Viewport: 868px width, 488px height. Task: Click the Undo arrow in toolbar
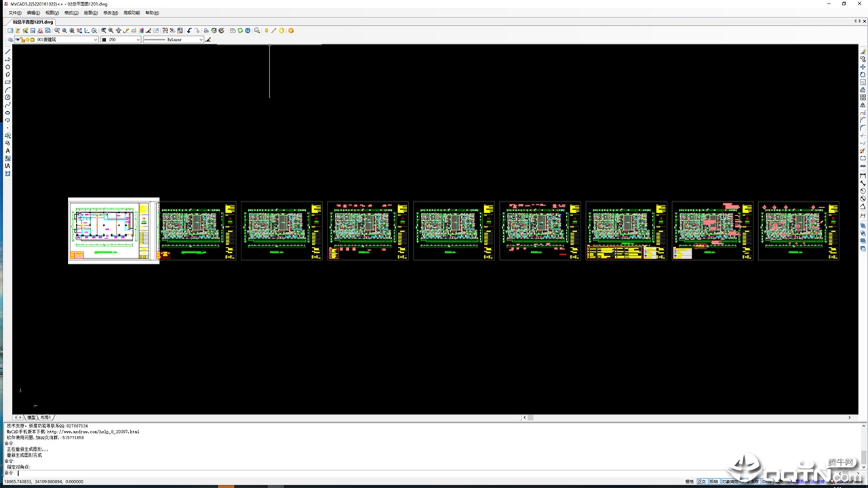point(189,30)
